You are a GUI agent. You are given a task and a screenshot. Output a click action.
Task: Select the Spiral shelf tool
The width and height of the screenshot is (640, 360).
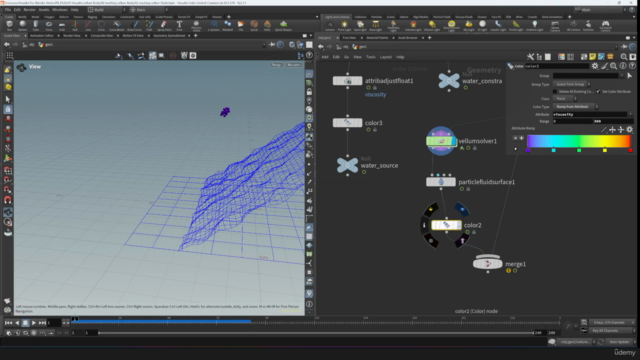click(x=254, y=26)
